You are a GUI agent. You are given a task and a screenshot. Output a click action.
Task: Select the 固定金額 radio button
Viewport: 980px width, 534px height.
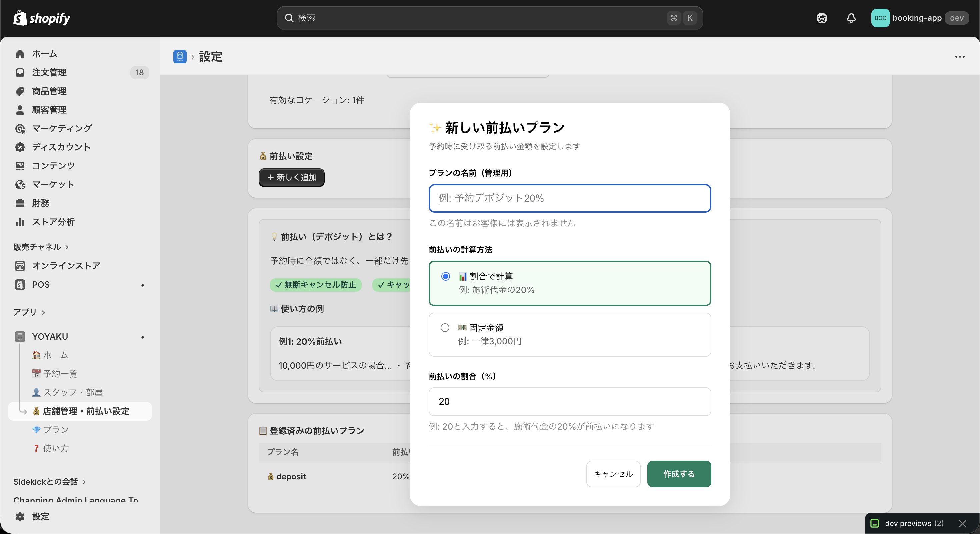coord(445,327)
